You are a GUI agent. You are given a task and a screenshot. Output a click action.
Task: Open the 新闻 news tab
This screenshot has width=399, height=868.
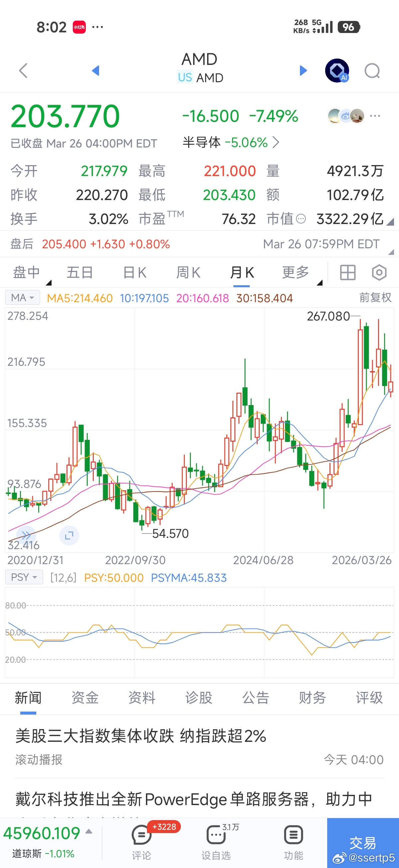[x=28, y=698]
